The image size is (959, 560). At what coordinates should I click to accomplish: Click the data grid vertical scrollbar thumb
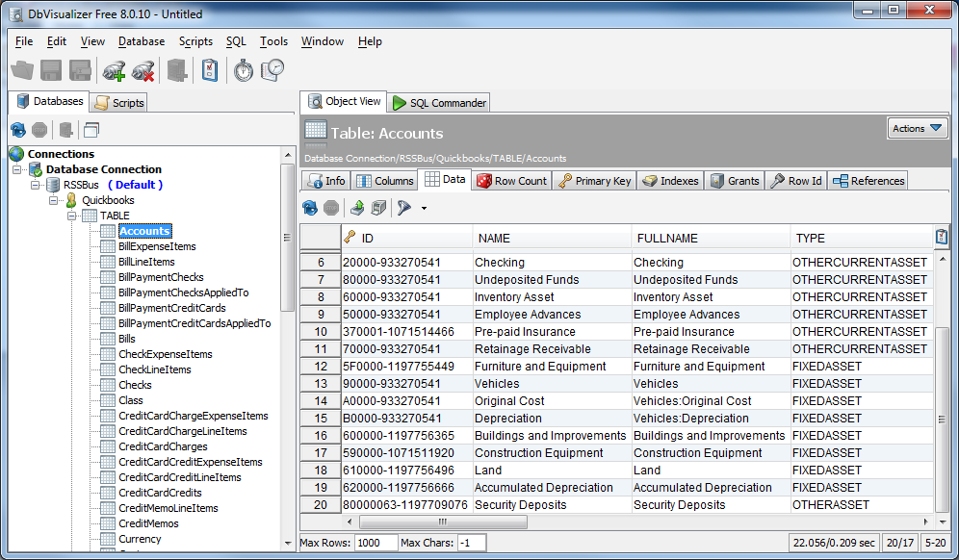[942, 420]
